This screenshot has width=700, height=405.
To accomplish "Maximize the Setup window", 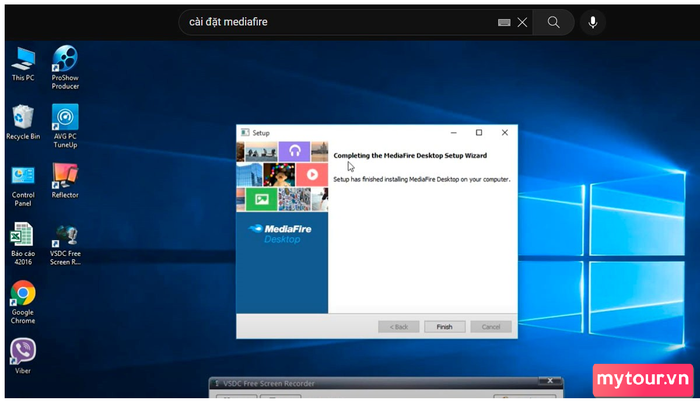I will point(479,133).
